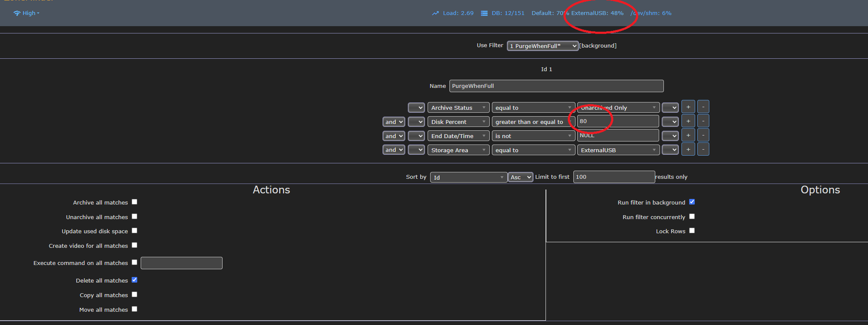868x325 pixels.
Task: Add a term after Storage Area row
Action: (x=688, y=149)
